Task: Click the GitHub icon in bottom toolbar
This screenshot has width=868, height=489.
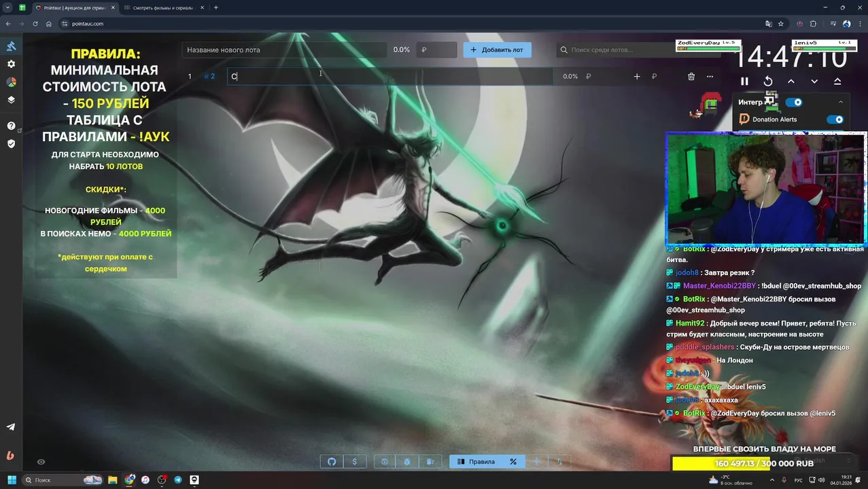Action: pos(332,462)
